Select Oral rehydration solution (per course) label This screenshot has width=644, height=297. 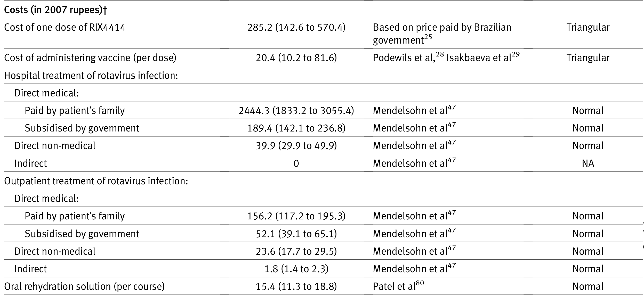point(84,286)
